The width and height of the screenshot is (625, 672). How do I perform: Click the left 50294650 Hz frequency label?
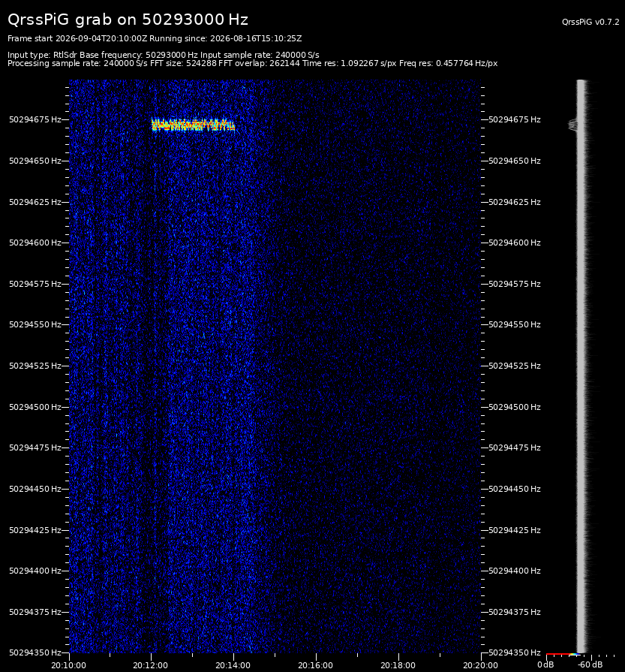[35, 161]
